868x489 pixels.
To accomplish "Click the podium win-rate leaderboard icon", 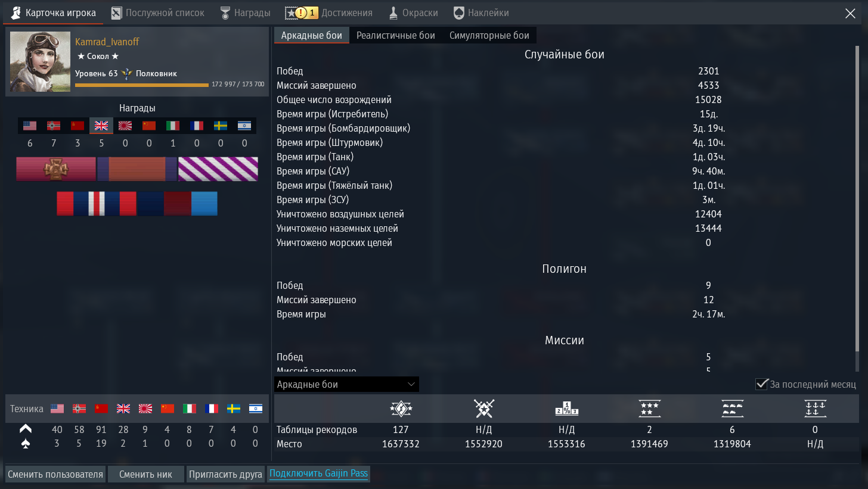I will pyautogui.click(x=566, y=409).
